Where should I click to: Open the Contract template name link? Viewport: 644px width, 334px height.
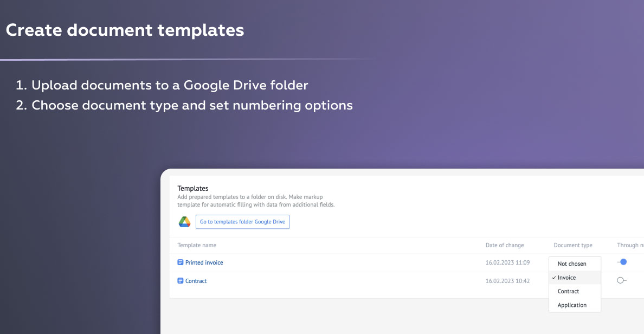pos(196,281)
